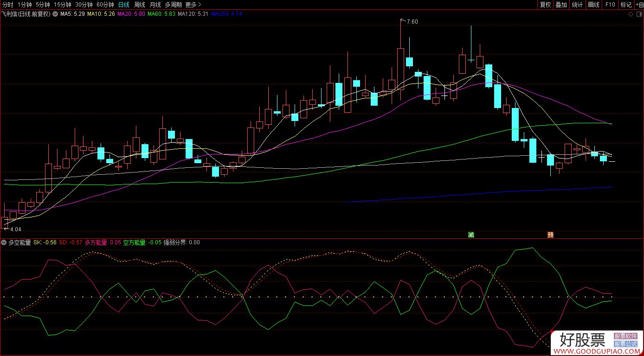This screenshot has height=356, width=644.
Task: Select the 5分钟 period tab
Action: 43,5
